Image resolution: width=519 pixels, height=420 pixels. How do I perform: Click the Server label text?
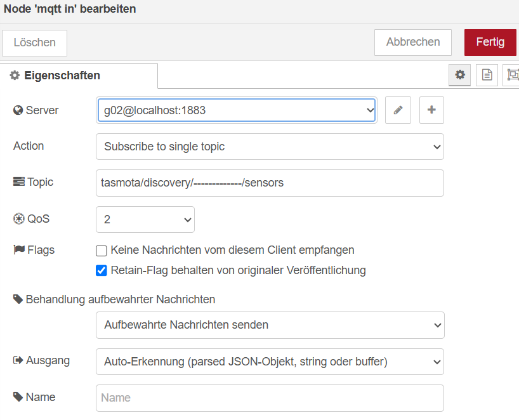(x=42, y=110)
